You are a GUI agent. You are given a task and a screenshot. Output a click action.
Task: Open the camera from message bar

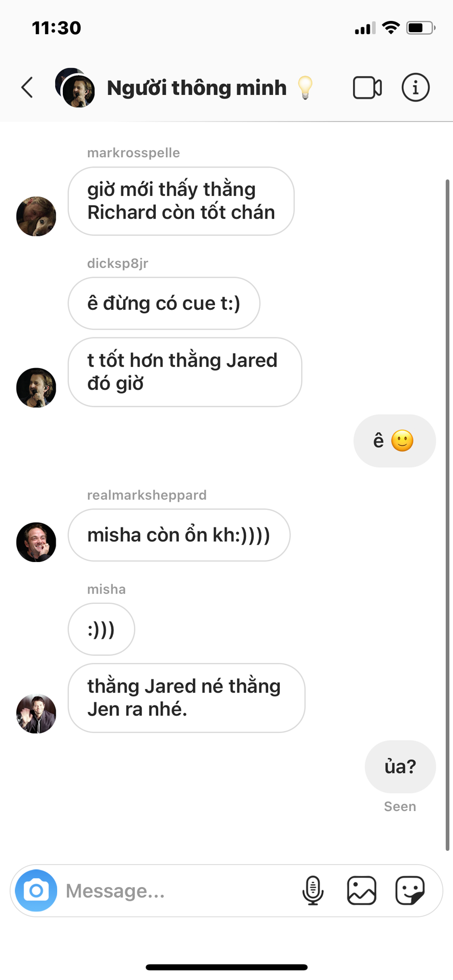pyautogui.click(x=36, y=891)
